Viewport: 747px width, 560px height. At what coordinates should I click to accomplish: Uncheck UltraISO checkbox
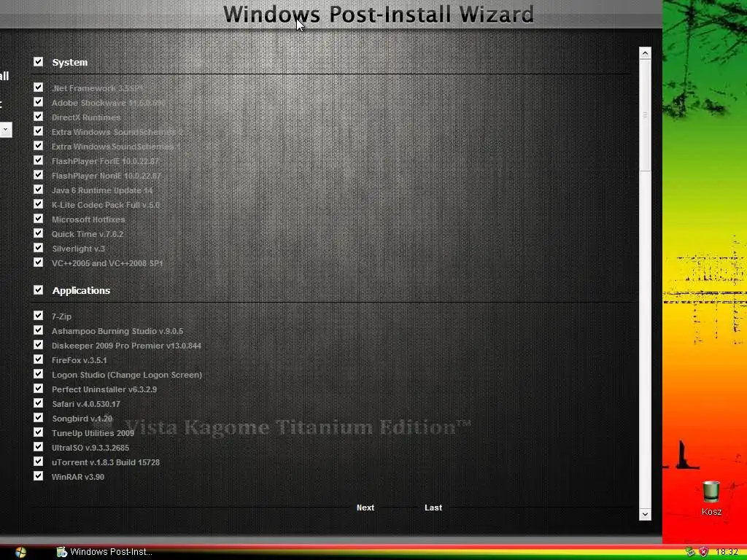click(38, 447)
